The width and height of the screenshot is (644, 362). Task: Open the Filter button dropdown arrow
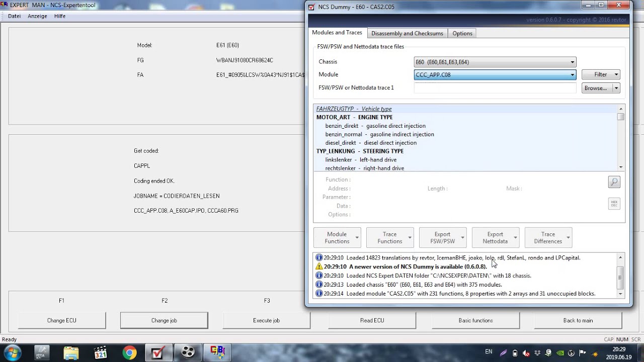point(616,74)
